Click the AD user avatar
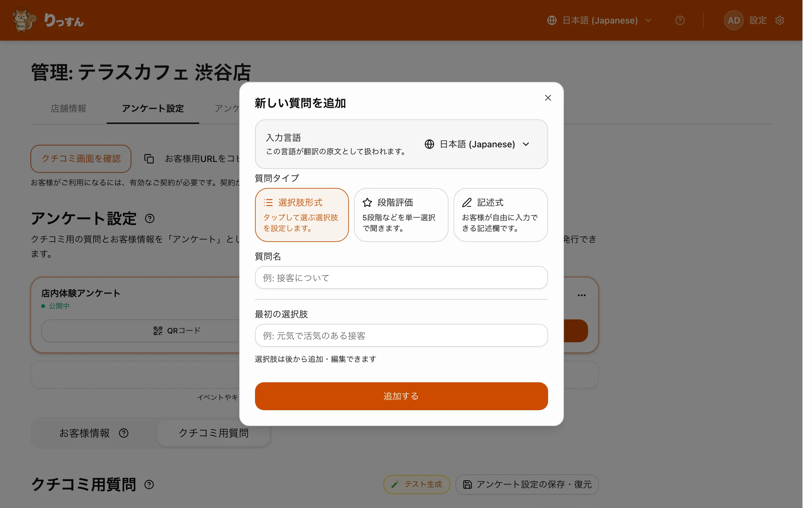Screen dimensions: 812x508 734,21
